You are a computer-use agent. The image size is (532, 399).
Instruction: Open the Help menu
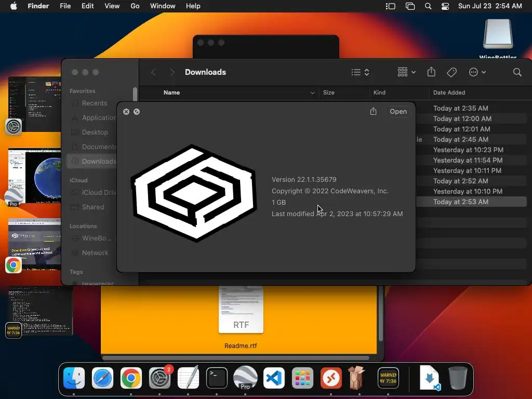(193, 6)
